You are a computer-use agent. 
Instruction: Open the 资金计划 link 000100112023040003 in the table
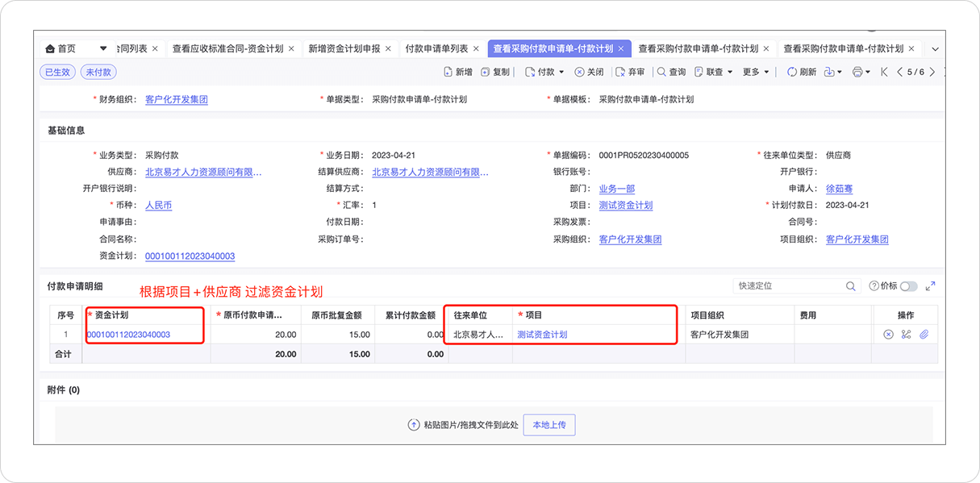point(128,334)
